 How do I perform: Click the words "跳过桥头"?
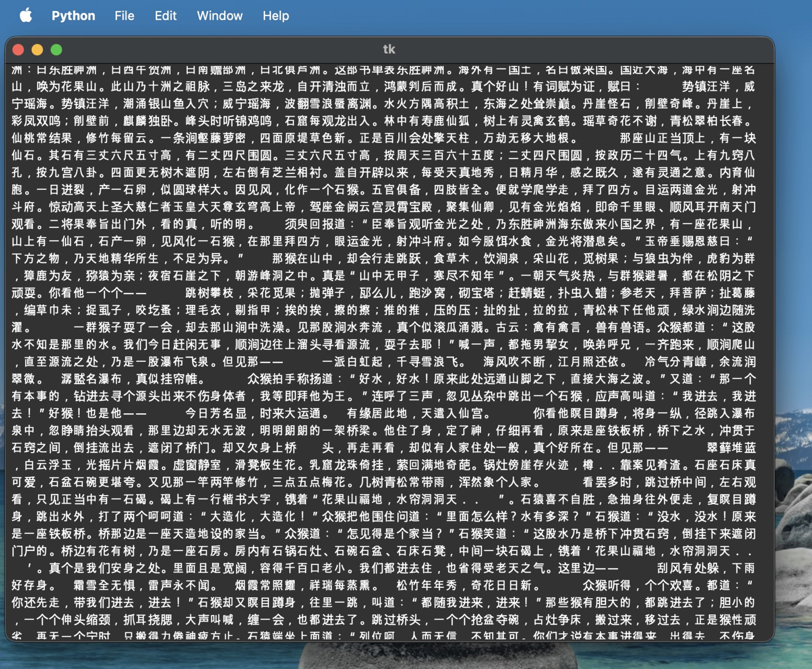point(396,619)
